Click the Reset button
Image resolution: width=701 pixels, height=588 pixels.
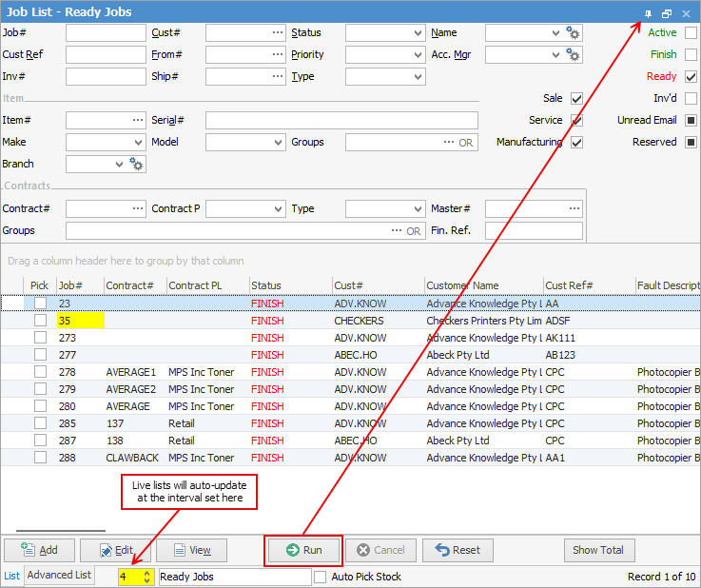tap(458, 550)
